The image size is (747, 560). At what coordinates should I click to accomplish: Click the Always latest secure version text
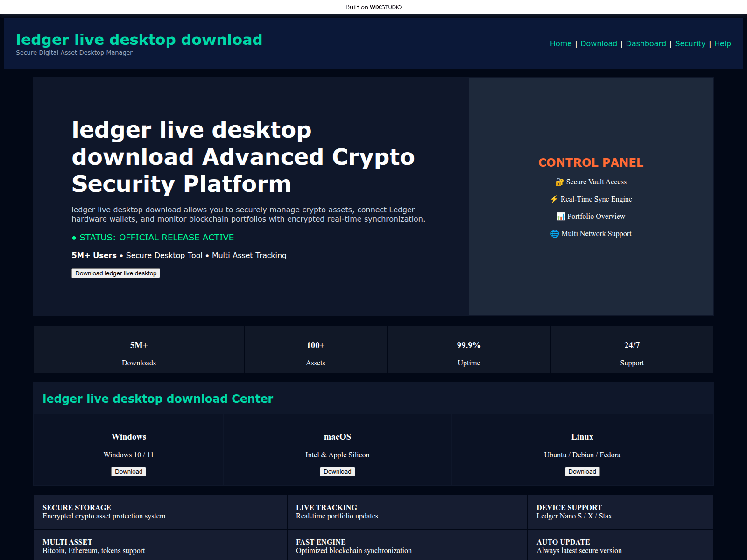pos(579,551)
